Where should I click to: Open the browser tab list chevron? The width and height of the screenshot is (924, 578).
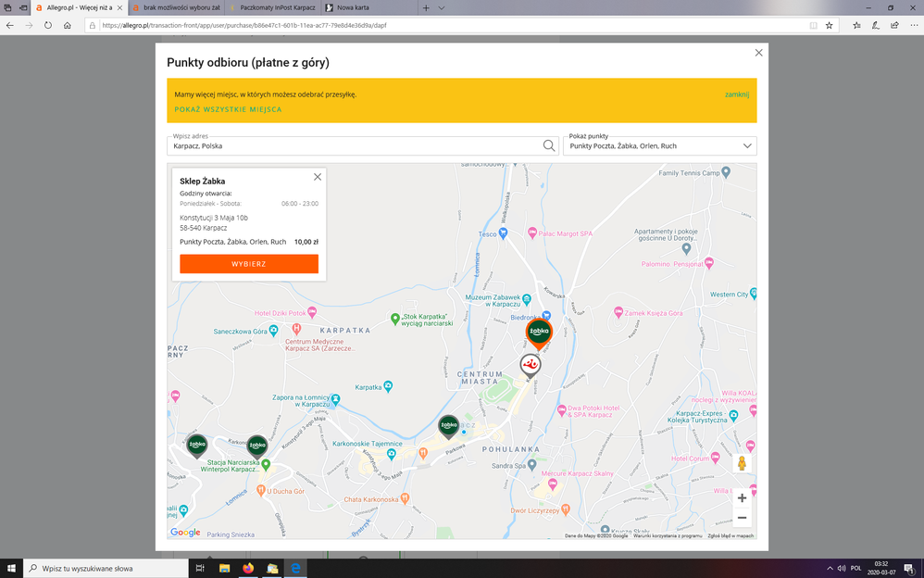(442, 7)
